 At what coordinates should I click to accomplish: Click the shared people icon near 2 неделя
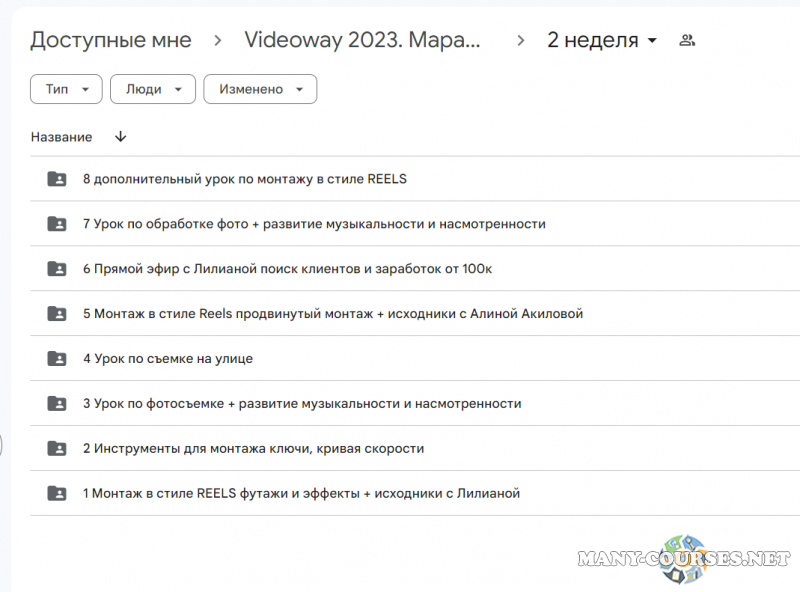687,41
